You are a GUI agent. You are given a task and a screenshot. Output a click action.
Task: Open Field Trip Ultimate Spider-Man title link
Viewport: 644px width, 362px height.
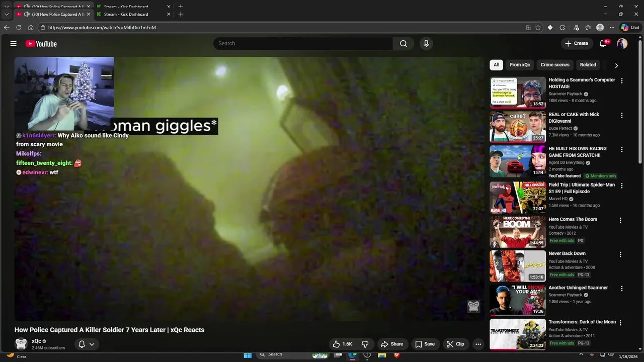tap(582, 188)
